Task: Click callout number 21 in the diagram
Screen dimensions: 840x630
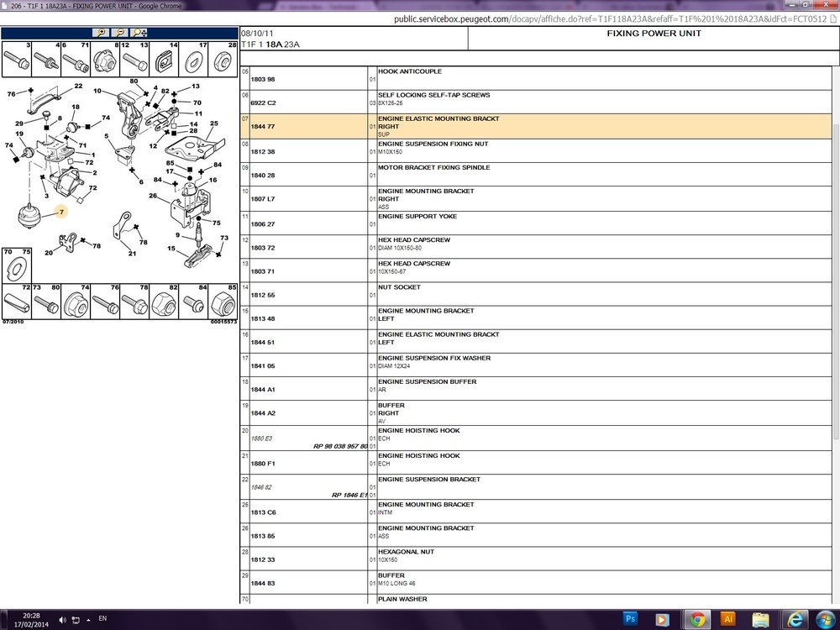Action: (x=133, y=254)
